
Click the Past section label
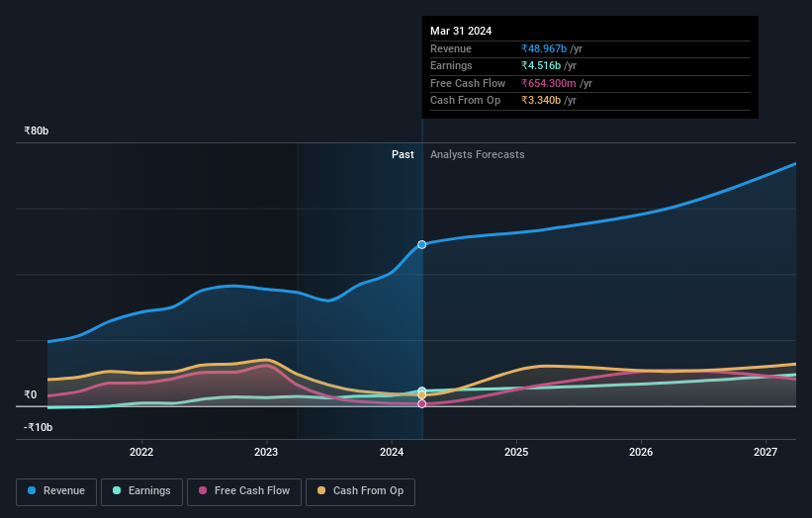(403, 155)
